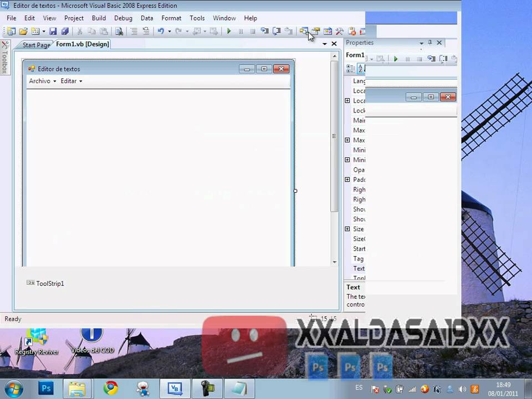Expand the Max property plus box
Screen dimensions: 532x399
[x=347, y=140]
